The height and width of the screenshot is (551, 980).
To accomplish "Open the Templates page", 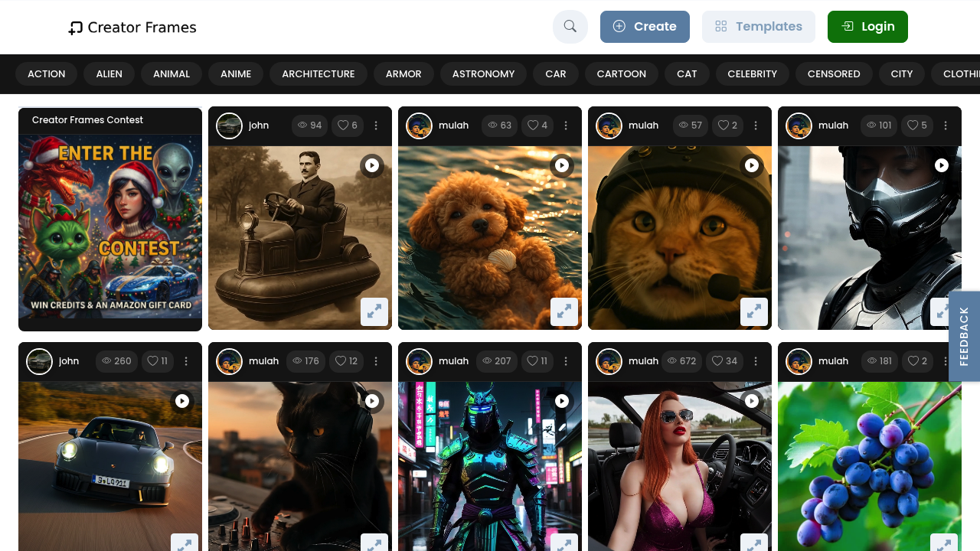I will coord(758,27).
